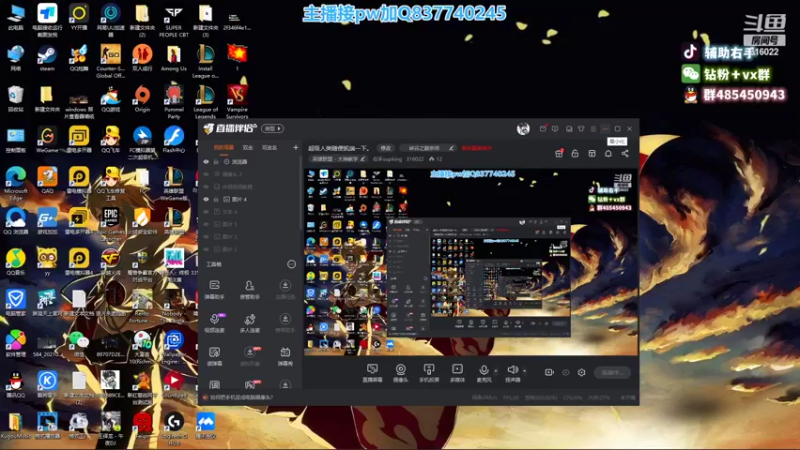
Task: Open SUPER PEOPLE CBT desktop shortcut
Action: coord(173,21)
